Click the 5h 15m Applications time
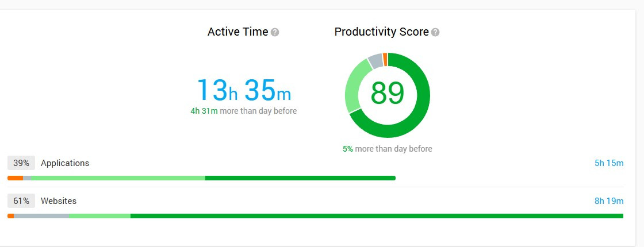644x247 pixels. click(x=609, y=163)
